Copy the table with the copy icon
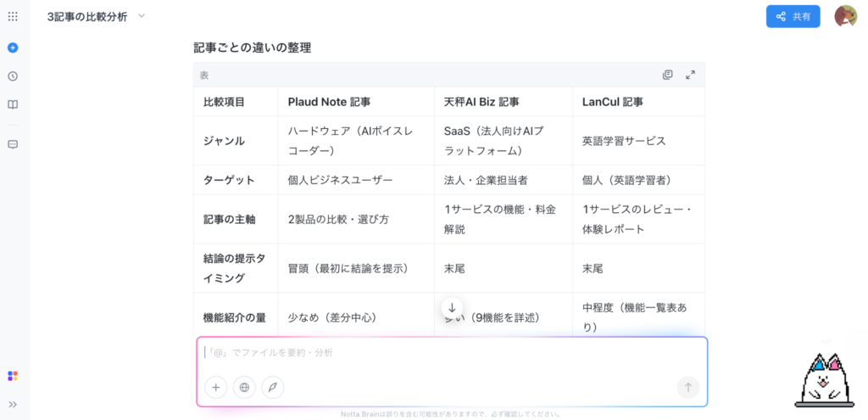Image resolution: width=868 pixels, height=420 pixels. (x=668, y=75)
